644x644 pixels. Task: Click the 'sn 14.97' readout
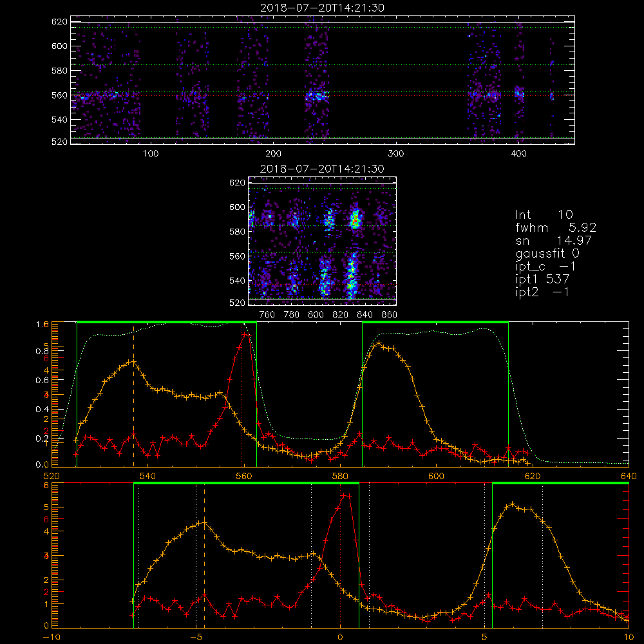click(x=553, y=240)
